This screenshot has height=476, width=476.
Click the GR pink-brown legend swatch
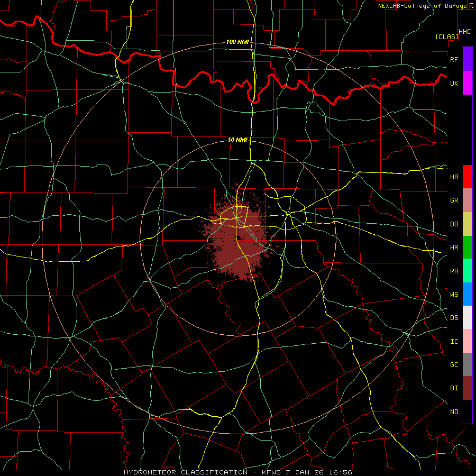[467, 200]
